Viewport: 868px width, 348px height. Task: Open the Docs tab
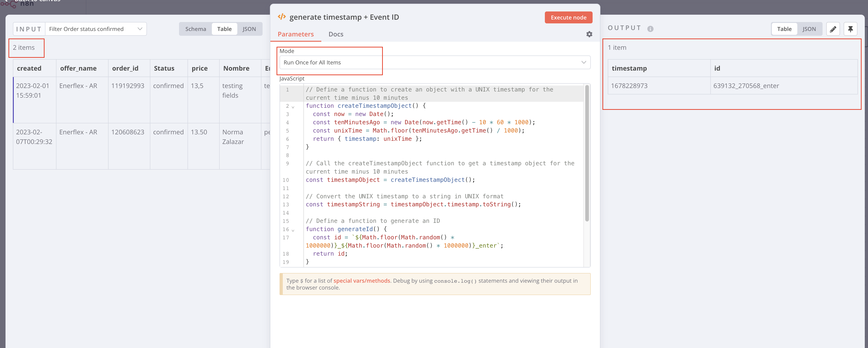[x=336, y=34]
